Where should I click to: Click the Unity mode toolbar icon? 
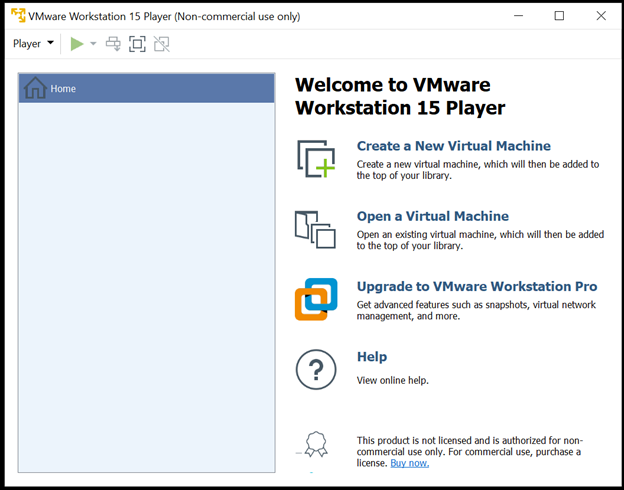tap(161, 44)
